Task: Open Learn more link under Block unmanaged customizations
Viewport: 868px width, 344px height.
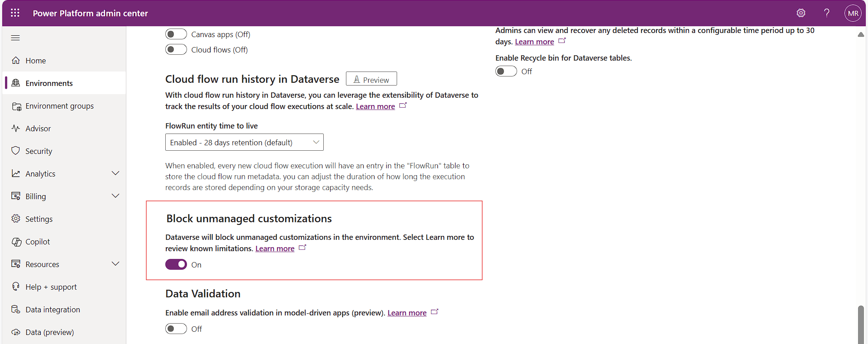Action: pos(275,248)
